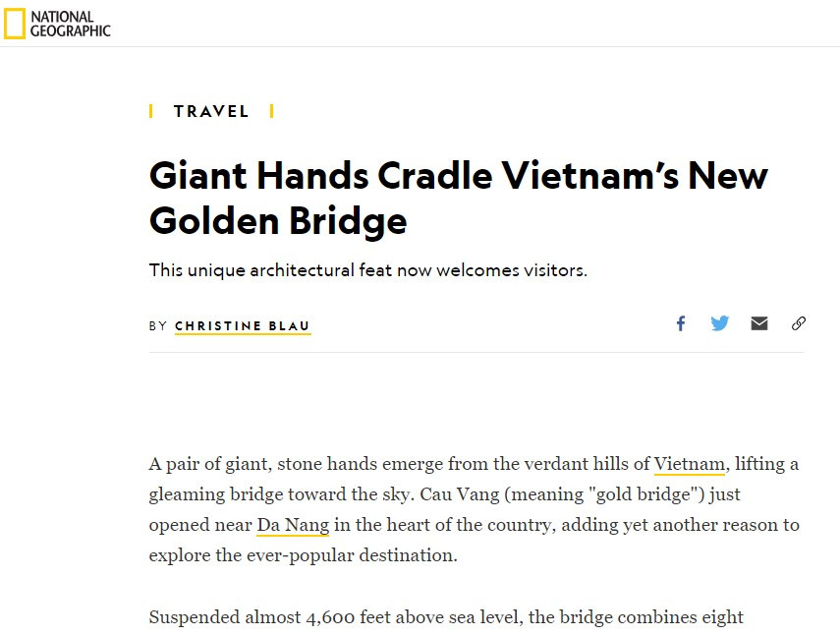Click the text 'explore the ever-popular destination'
This screenshot has width=840, height=636.
tap(303, 555)
